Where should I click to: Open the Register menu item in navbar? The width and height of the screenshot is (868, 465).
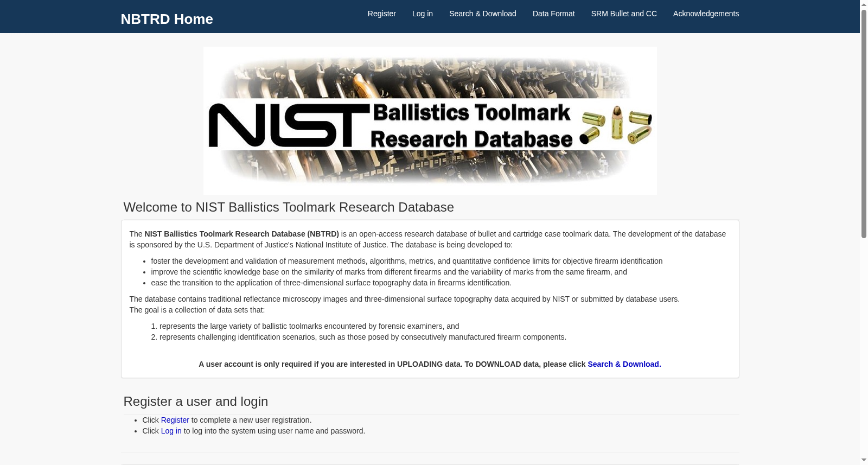pos(381,14)
